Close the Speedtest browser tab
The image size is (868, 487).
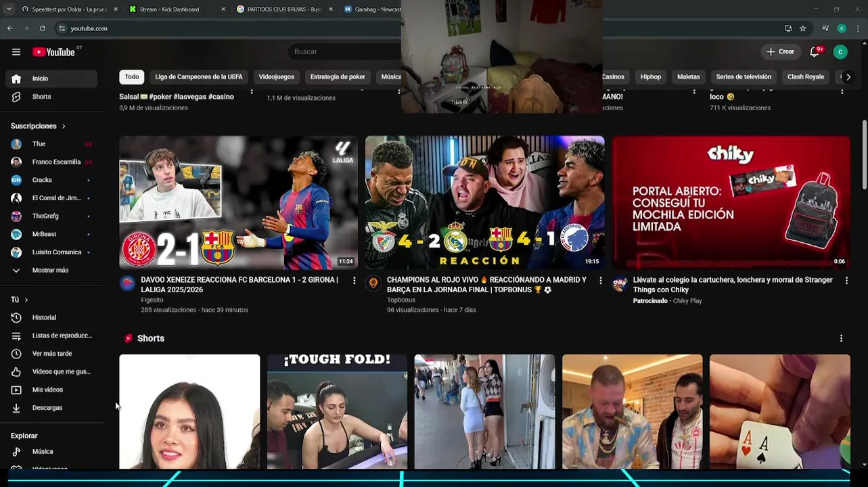click(116, 9)
